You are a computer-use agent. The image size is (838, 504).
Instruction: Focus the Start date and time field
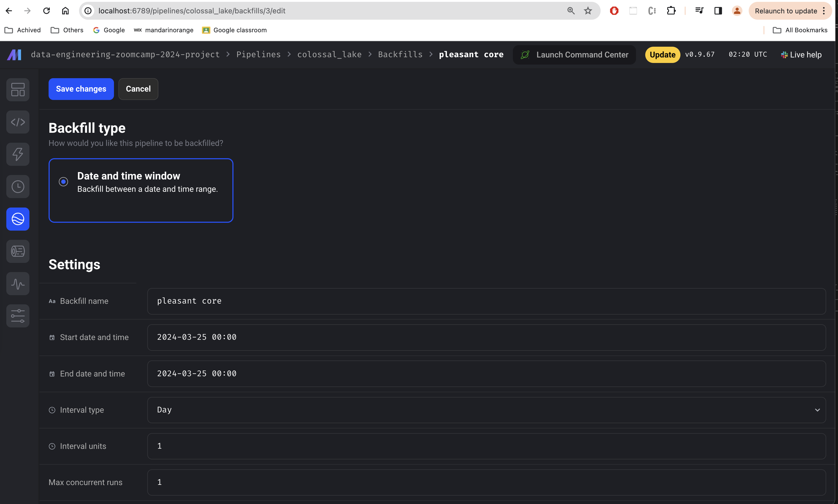pos(486,338)
